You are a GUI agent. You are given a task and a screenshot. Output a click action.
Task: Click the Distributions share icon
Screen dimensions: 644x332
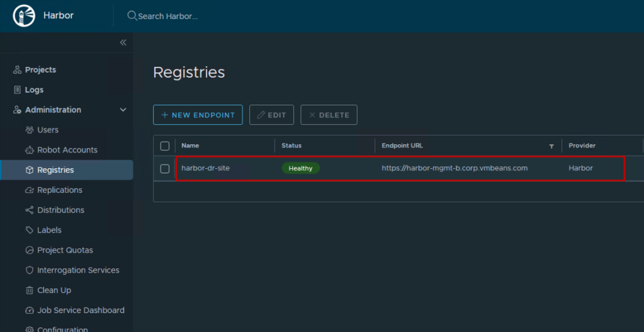click(30, 210)
